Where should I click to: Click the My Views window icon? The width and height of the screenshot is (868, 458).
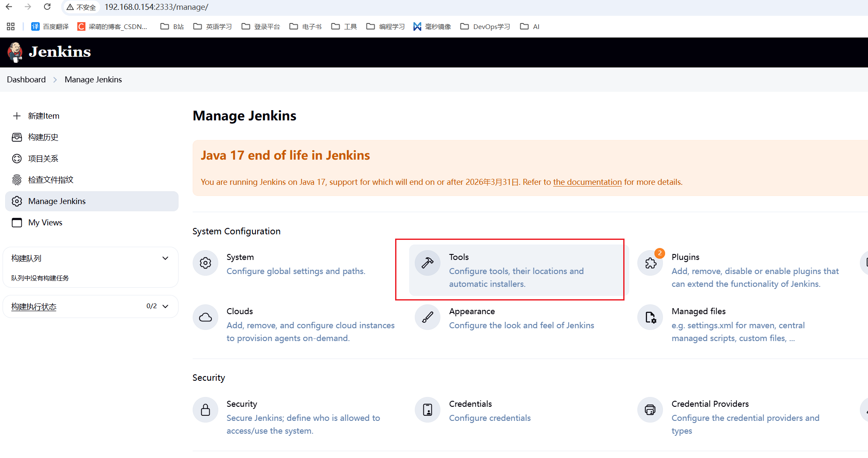click(x=17, y=222)
